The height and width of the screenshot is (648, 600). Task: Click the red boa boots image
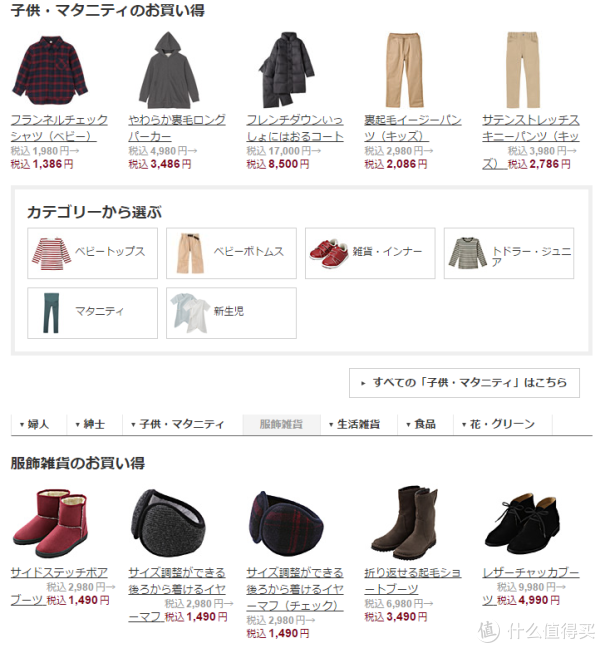click(50, 523)
